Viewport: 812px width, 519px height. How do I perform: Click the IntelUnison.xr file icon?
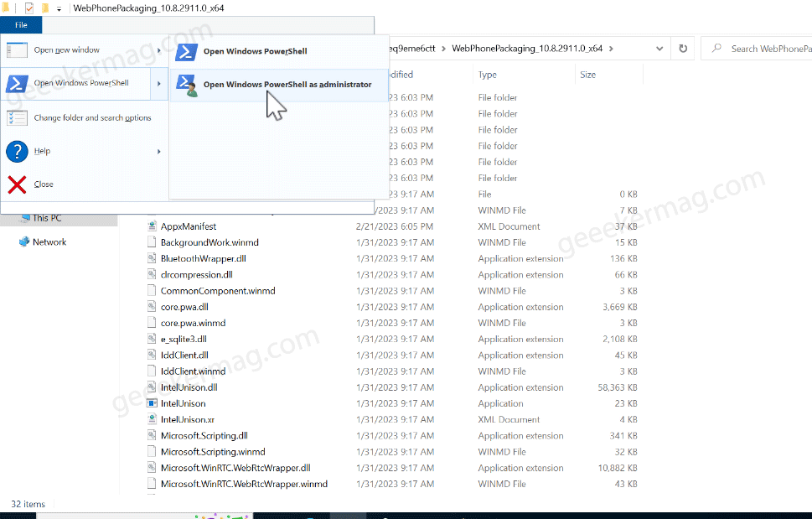152,419
